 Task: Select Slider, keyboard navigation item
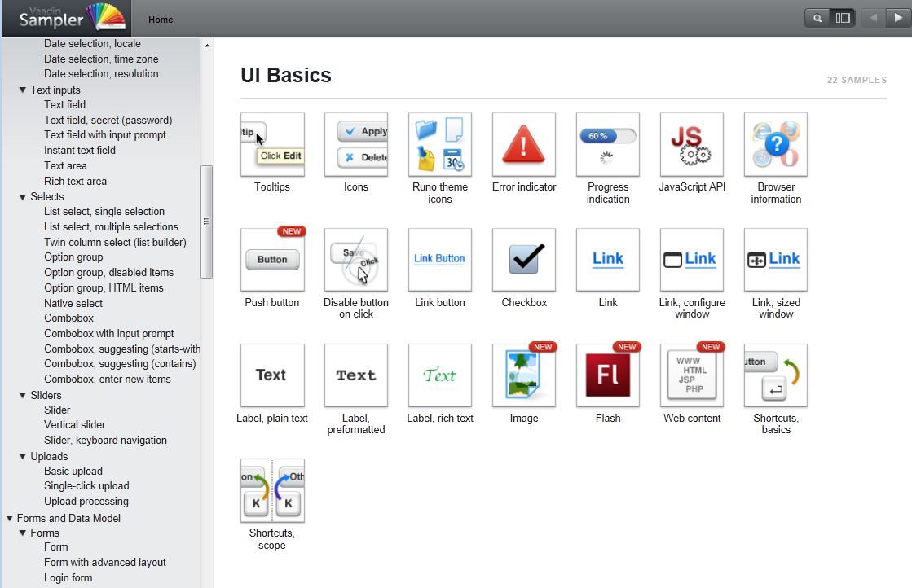click(105, 441)
